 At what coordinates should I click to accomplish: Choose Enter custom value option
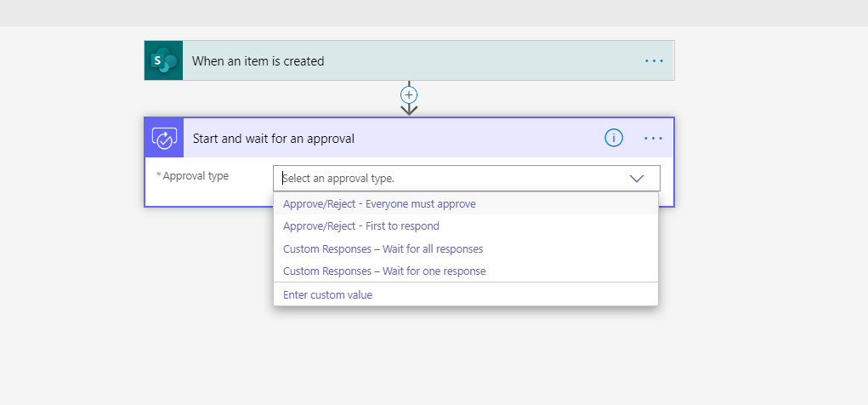[327, 295]
